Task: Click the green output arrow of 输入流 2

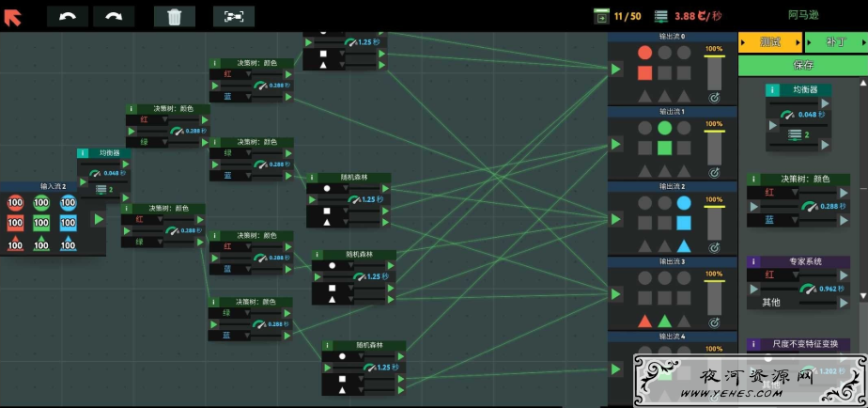Action: coord(99,219)
